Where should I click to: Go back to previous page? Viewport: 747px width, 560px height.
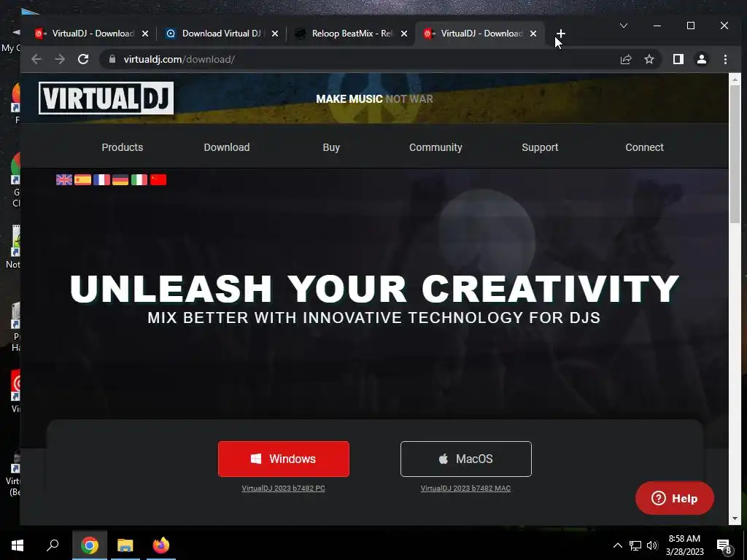[x=36, y=59]
